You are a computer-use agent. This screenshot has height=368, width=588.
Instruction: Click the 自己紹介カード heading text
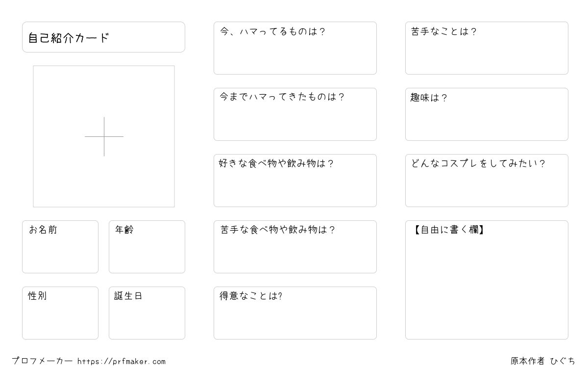tap(69, 38)
